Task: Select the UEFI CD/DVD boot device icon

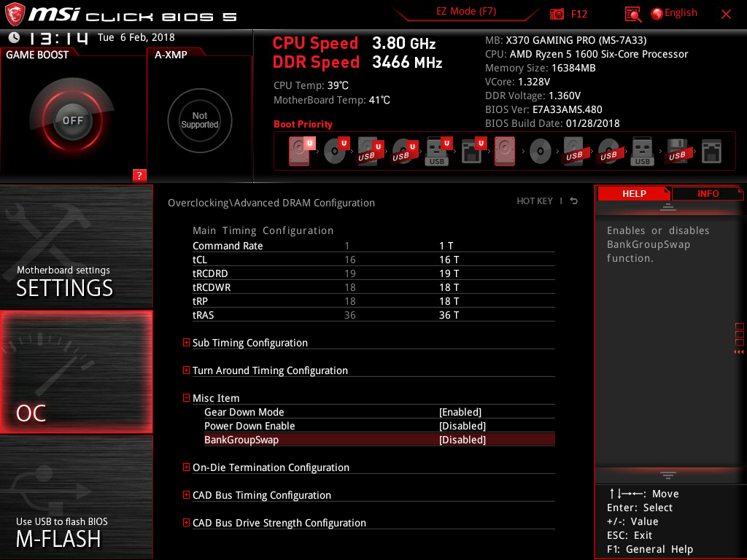Action: click(x=336, y=151)
